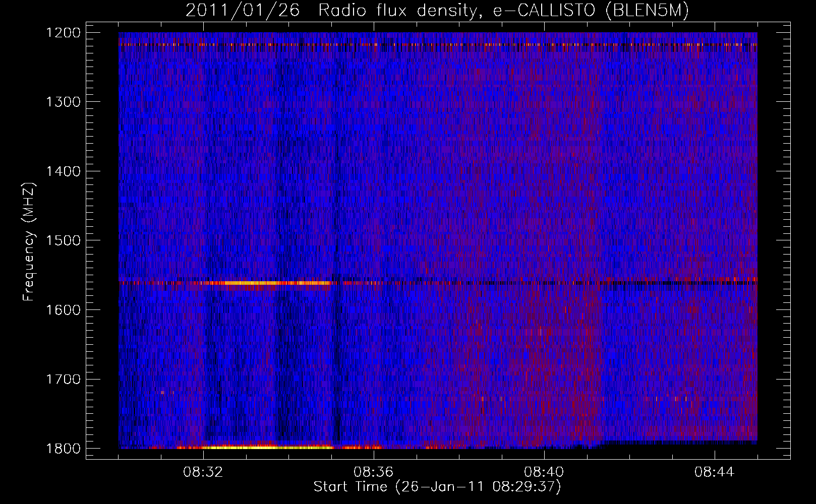Click the 08:40 time tick label
816x504 pixels.
coord(544,472)
